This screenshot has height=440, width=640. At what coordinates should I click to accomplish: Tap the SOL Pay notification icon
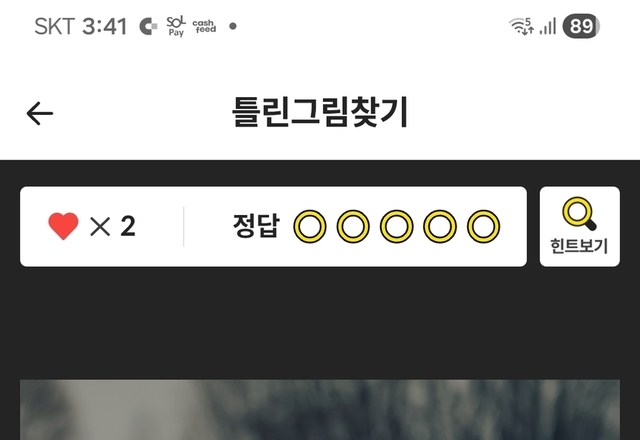(x=176, y=27)
